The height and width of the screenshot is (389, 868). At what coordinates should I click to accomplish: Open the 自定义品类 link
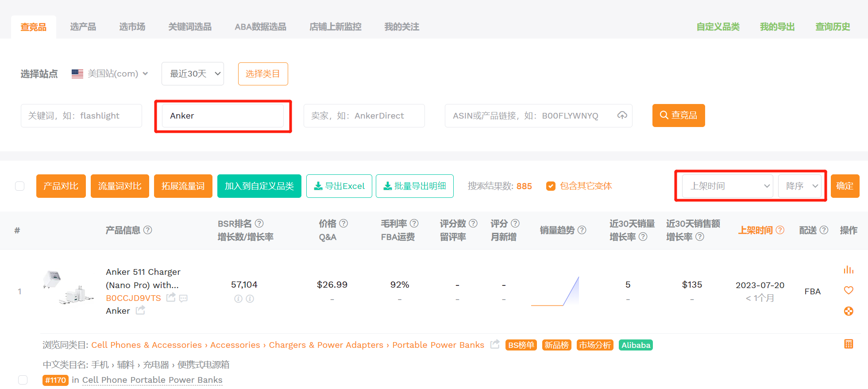[718, 27]
